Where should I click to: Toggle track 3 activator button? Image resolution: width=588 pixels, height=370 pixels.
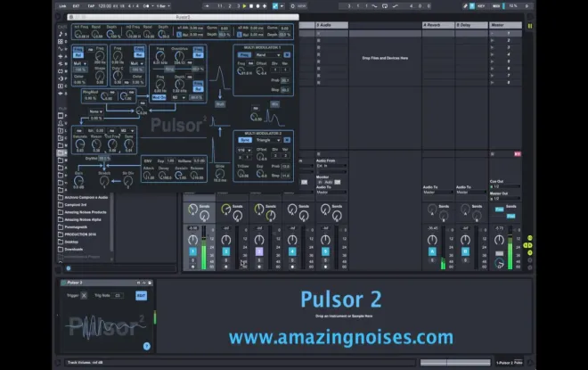(259, 251)
